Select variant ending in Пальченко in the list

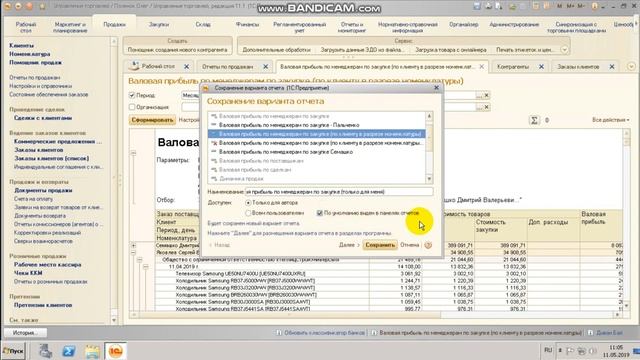coord(317,125)
